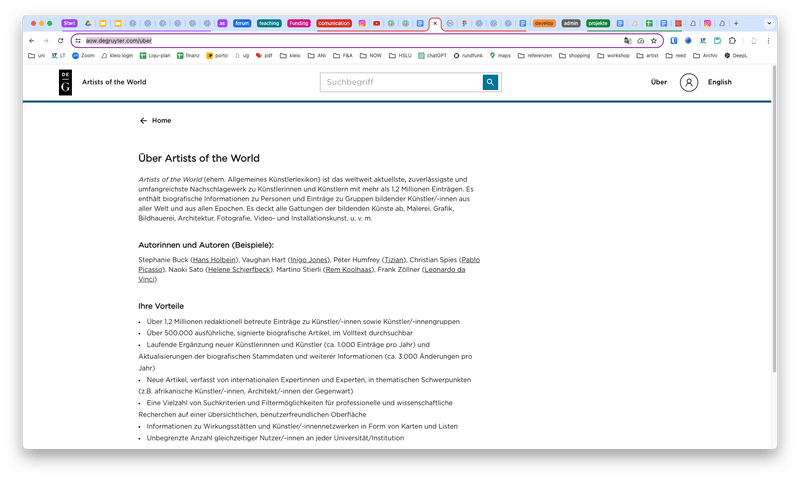This screenshot has width=800, height=479.
Task: Open the Bitwarden extension icon
Action: (674, 40)
